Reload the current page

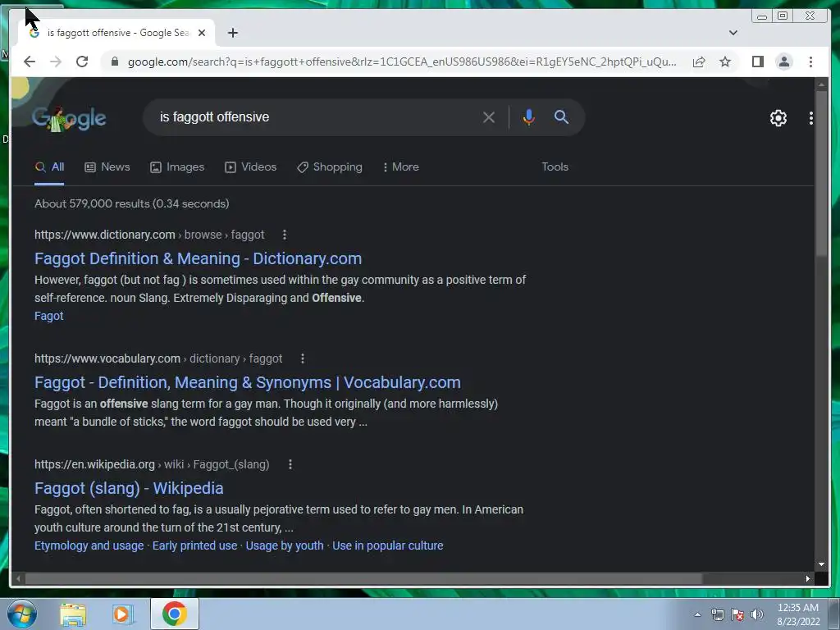[x=82, y=62]
